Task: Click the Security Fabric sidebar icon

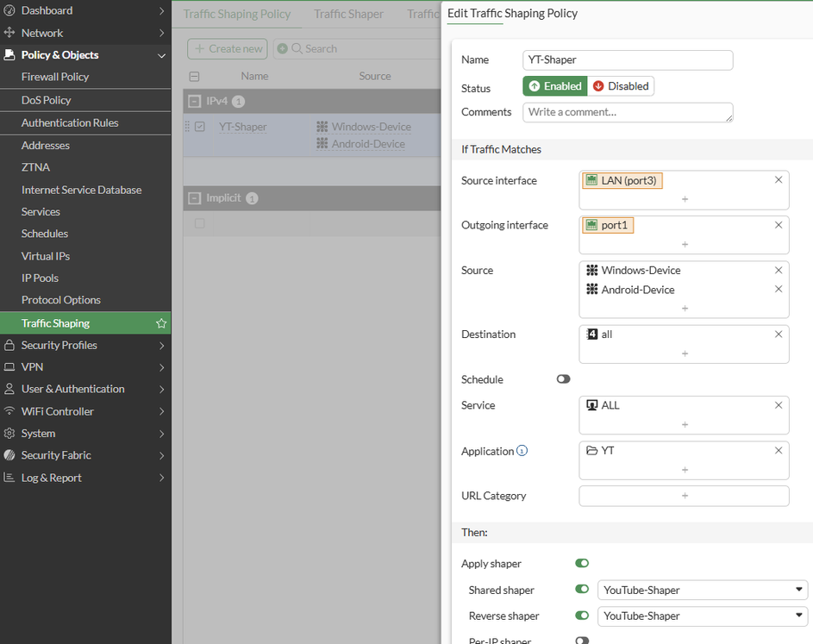Action: 9,455
